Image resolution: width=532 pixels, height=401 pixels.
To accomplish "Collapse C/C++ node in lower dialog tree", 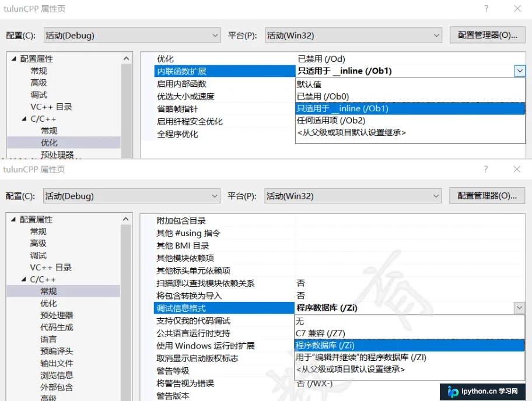I will [24, 279].
